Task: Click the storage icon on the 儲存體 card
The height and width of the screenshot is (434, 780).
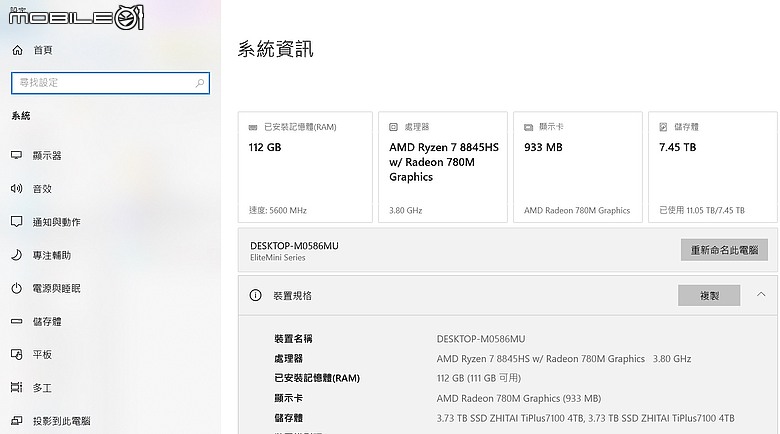Action: 663,127
